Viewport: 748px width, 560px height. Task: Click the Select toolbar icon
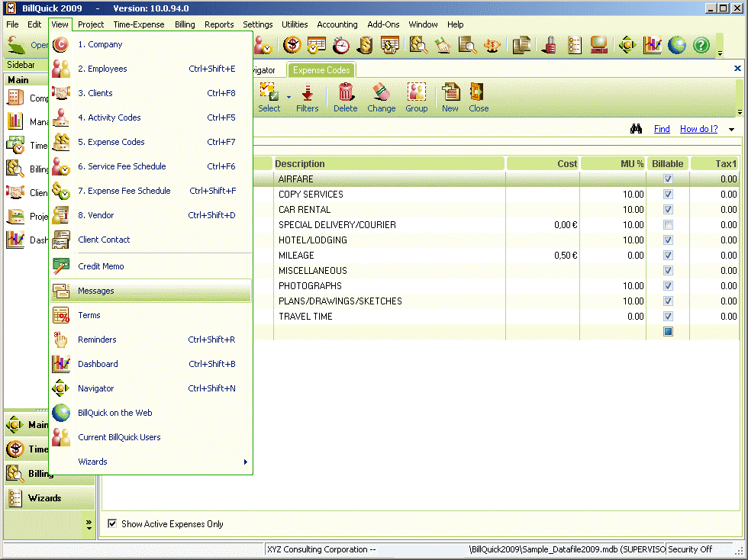pyautogui.click(x=269, y=92)
